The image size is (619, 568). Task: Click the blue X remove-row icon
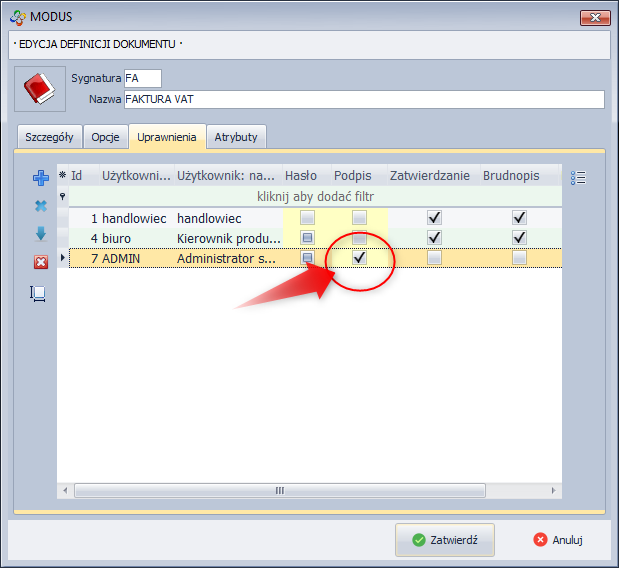(41, 206)
